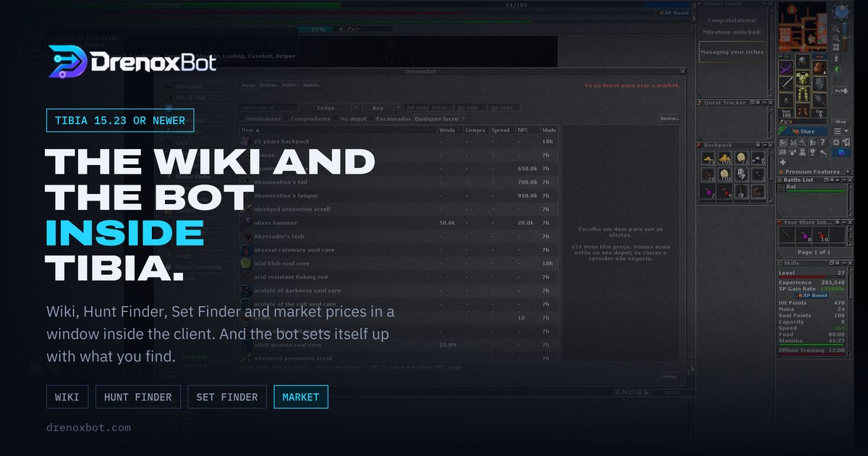Select the abyssal calamary soul core row
Screen dimensions: 868x456
tap(399, 250)
